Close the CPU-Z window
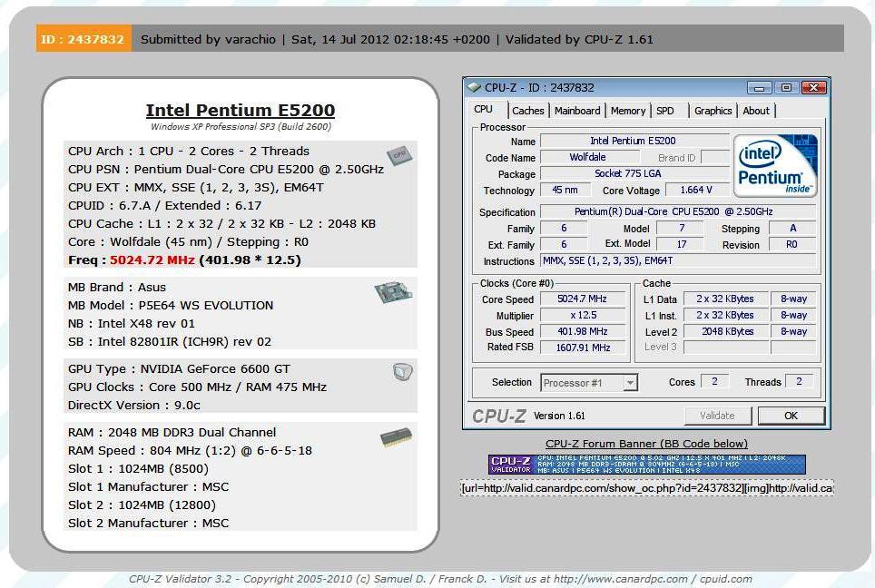Viewport: 875px width, 588px height. pos(814,88)
